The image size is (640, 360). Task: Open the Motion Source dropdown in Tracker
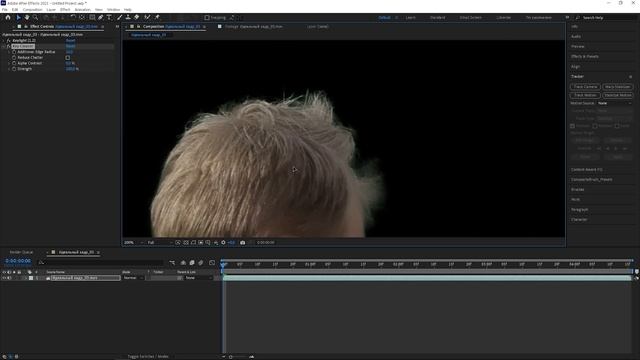tap(615, 103)
